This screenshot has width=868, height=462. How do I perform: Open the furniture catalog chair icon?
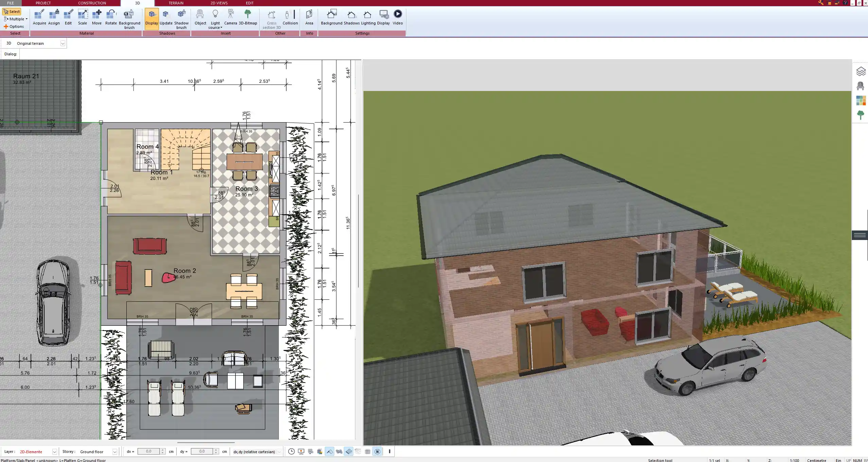(x=860, y=86)
